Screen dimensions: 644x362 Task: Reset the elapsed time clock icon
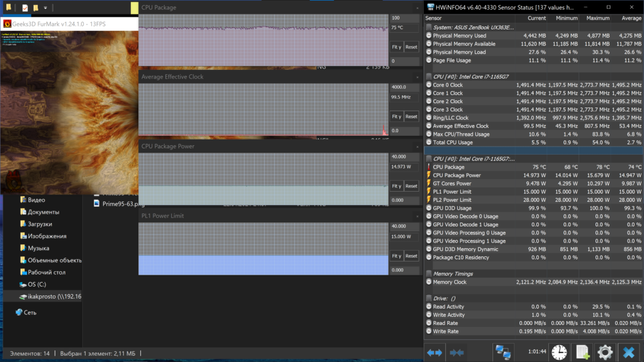pos(559,352)
